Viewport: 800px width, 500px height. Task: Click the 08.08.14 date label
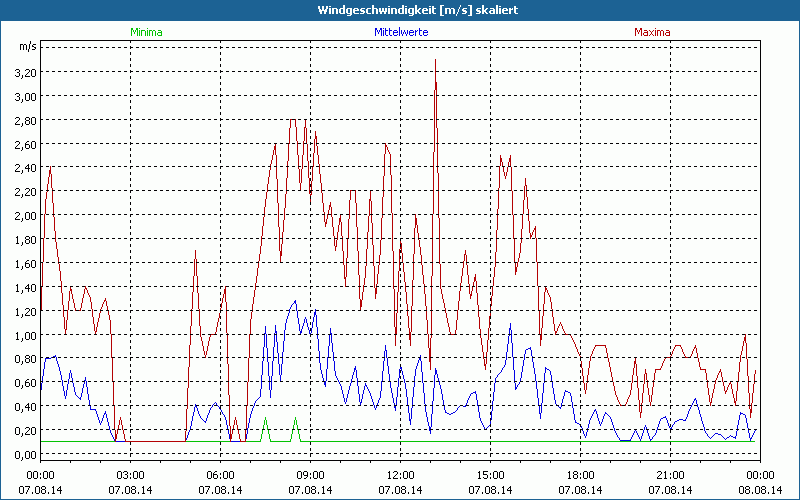759,490
